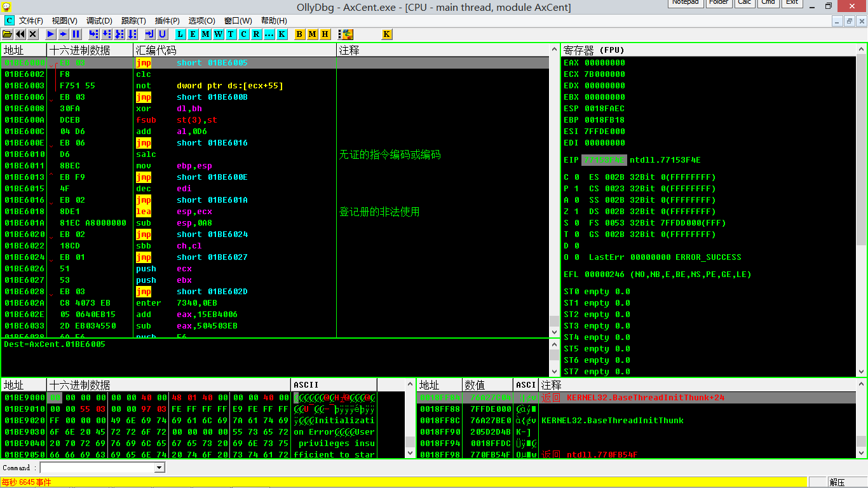
Task: Click the Trace into toolbar icon
Action: (x=119, y=34)
